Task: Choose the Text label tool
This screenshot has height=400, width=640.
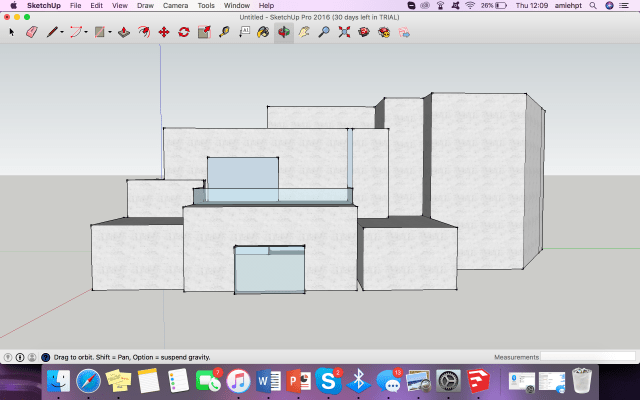Action: pyautogui.click(x=244, y=32)
